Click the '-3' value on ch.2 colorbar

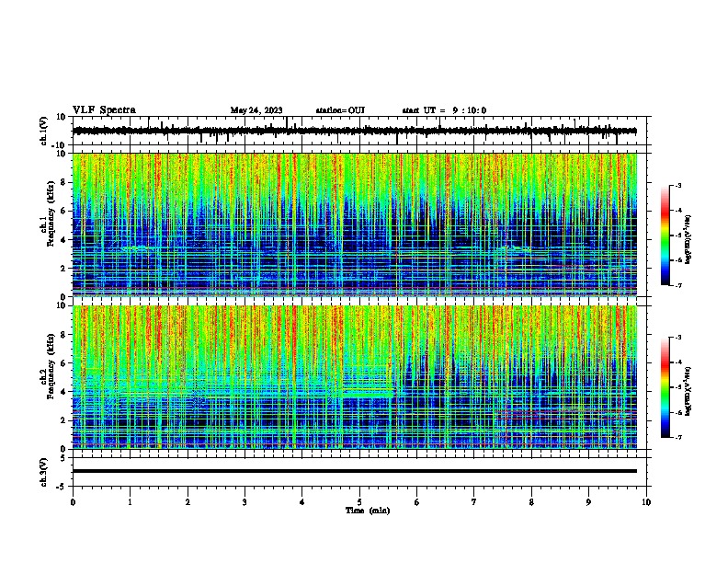click(x=677, y=338)
